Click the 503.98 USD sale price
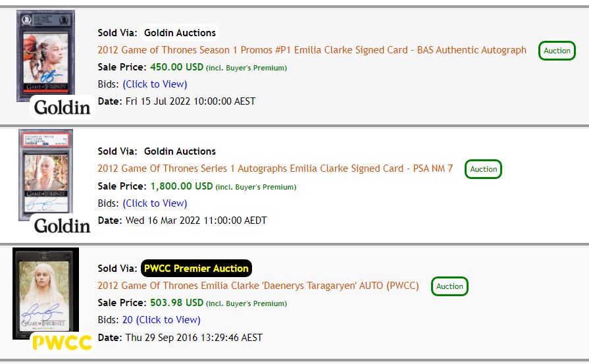This screenshot has width=589, height=364. (x=176, y=303)
